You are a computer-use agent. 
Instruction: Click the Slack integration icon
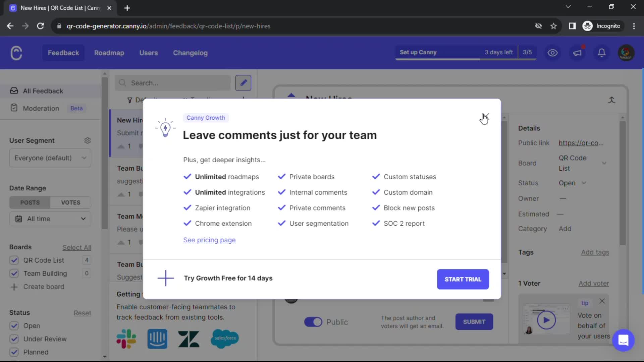coord(126,339)
